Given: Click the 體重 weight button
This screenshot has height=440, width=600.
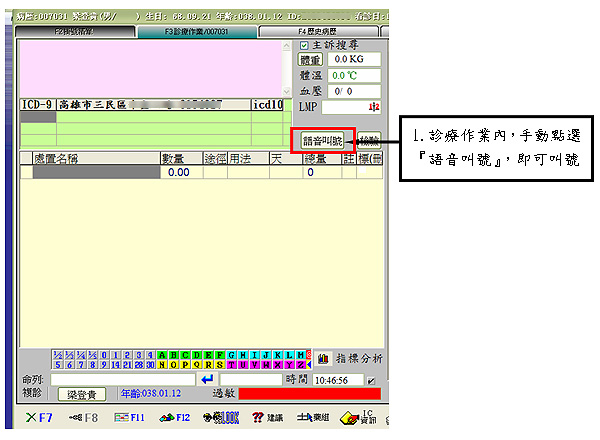Looking at the screenshot, I should (x=312, y=60).
